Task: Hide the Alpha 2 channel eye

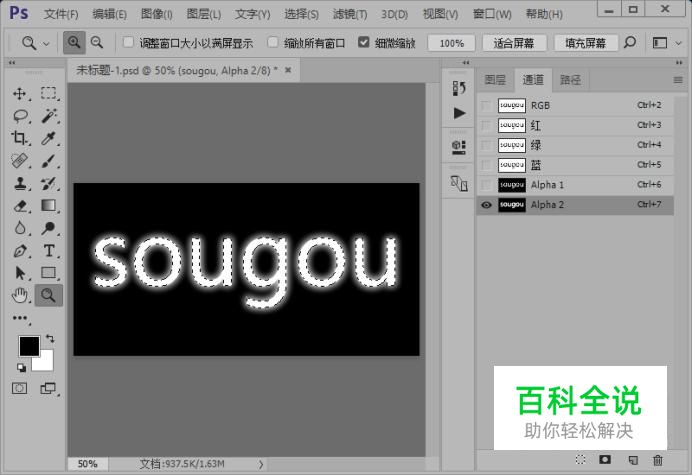Action: [486, 205]
